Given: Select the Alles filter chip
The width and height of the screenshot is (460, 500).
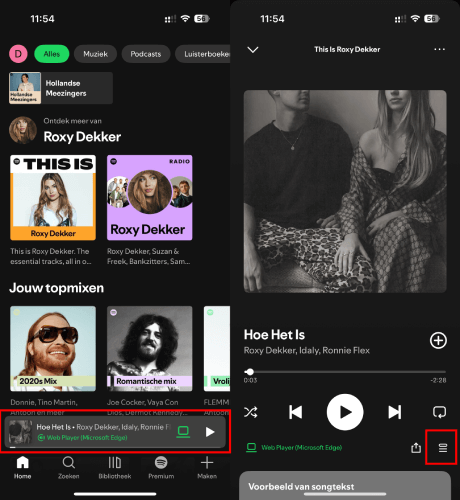Looking at the screenshot, I should point(52,54).
